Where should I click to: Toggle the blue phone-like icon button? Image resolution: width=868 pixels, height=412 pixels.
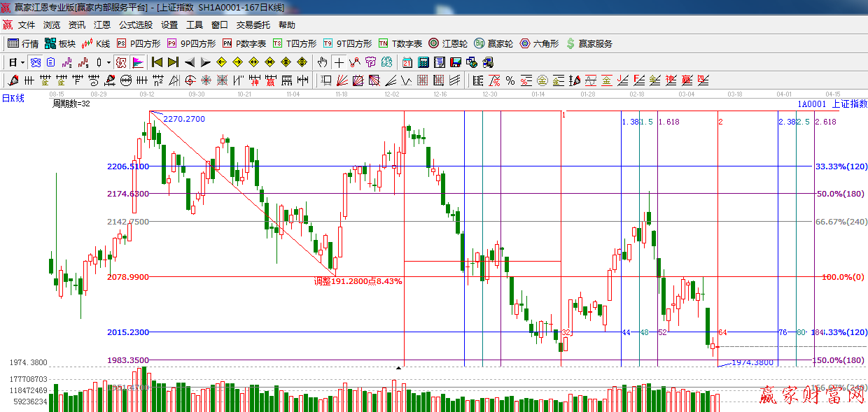[x=35, y=62]
